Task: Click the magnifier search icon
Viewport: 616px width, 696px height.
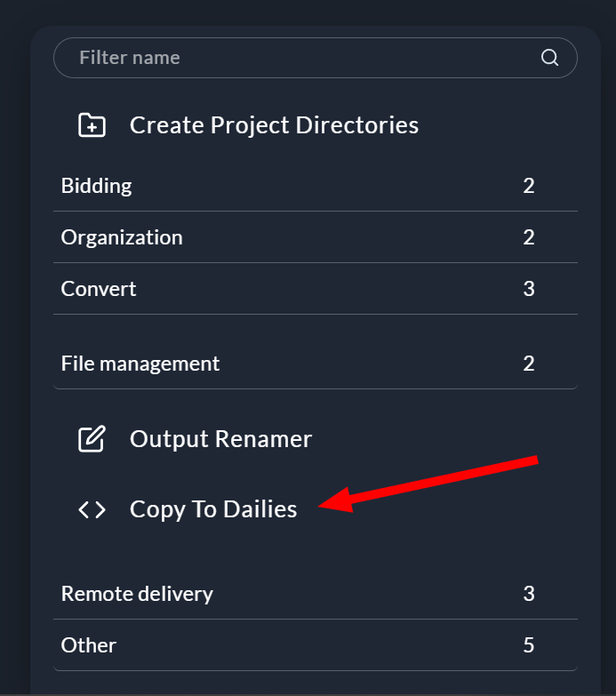Action: 549,58
